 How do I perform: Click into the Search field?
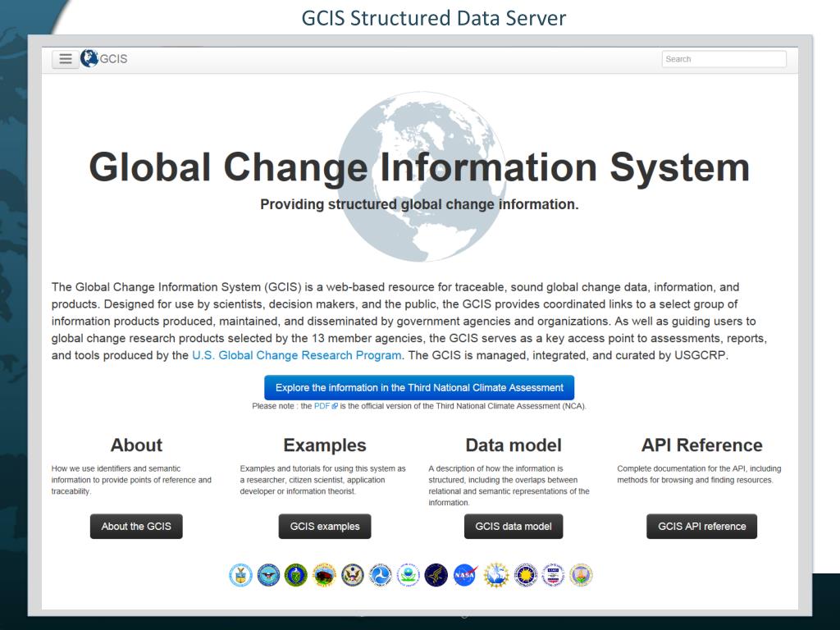[x=724, y=59]
